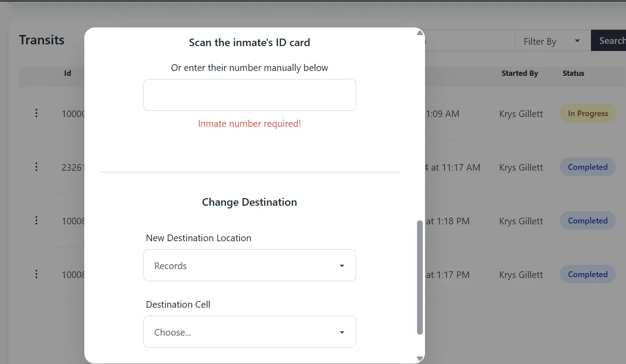Image resolution: width=626 pixels, height=364 pixels.
Task: Open the actions menu for the 1:17 PM transit
Action: (x=36, y=274)
